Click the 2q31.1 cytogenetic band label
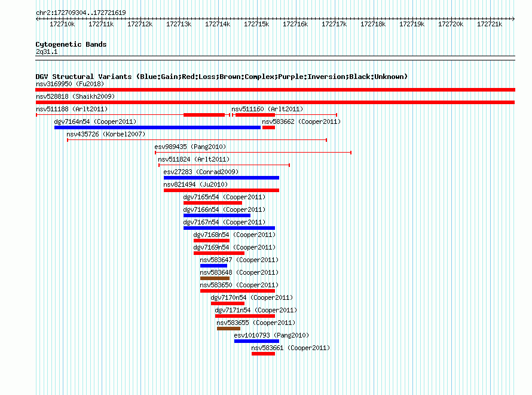The height and width of the screenshot is (395, 532). 47,51
